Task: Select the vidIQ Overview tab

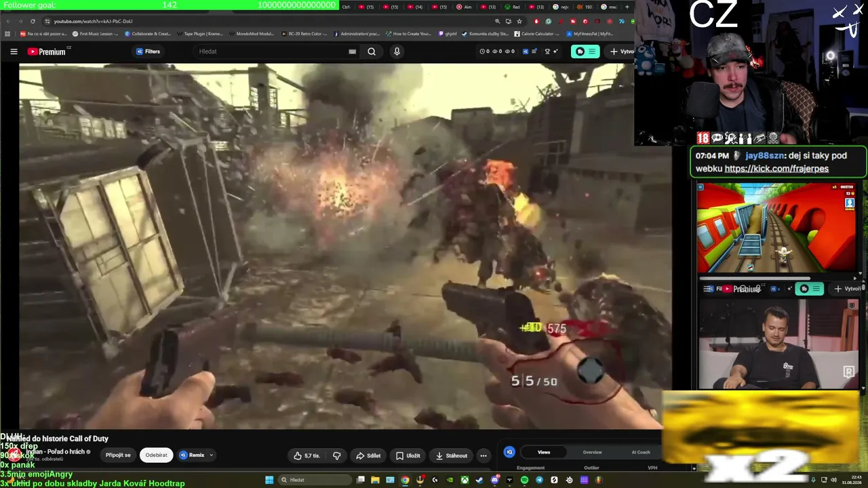Action: 592,452
